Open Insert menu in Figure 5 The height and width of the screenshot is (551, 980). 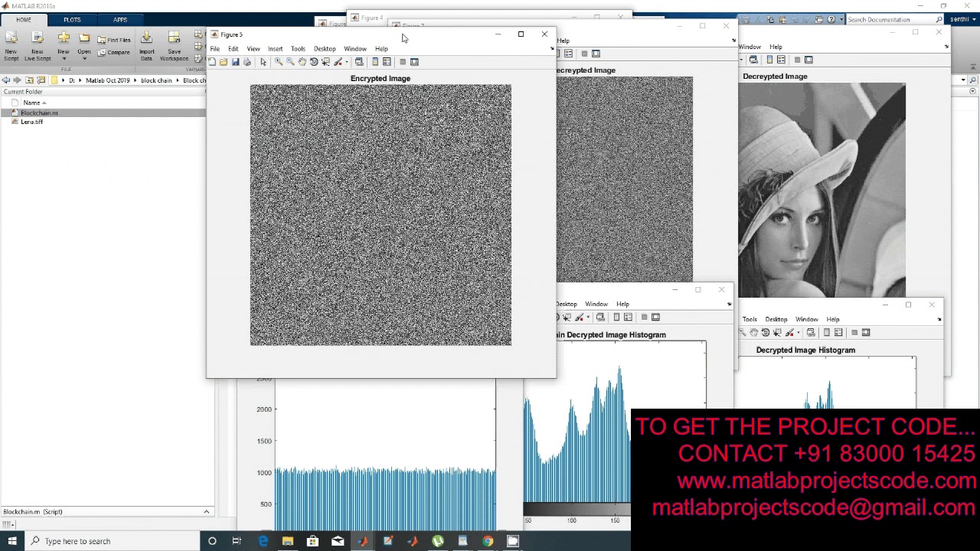275,48
